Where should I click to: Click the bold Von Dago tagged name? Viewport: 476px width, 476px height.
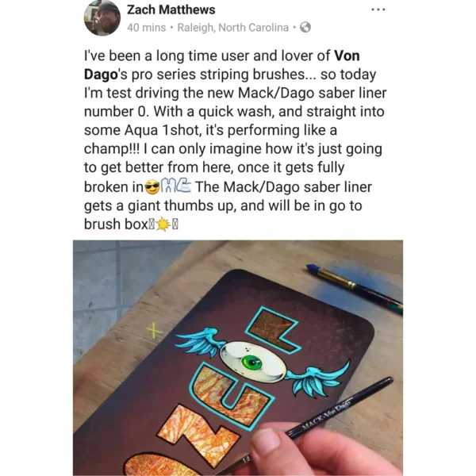pyautogui.click(x=221, y=65)
